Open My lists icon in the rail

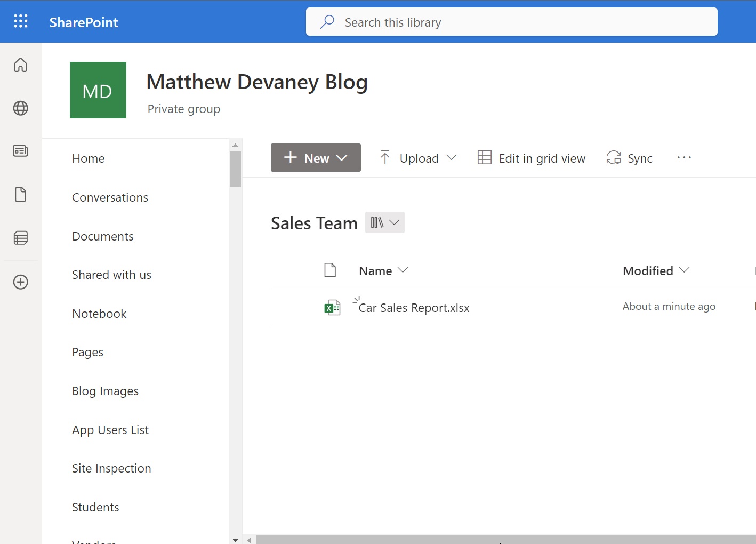[x=21, y=238]
